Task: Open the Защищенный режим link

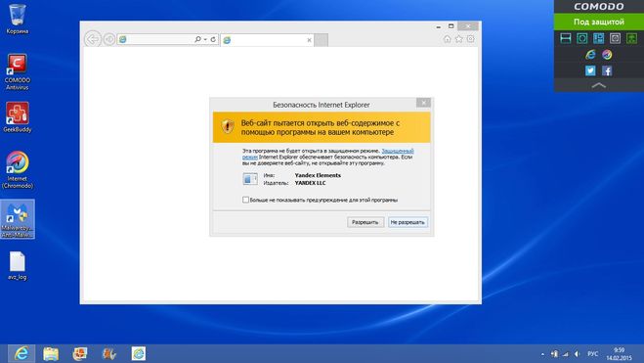Action: click(398, 151)
